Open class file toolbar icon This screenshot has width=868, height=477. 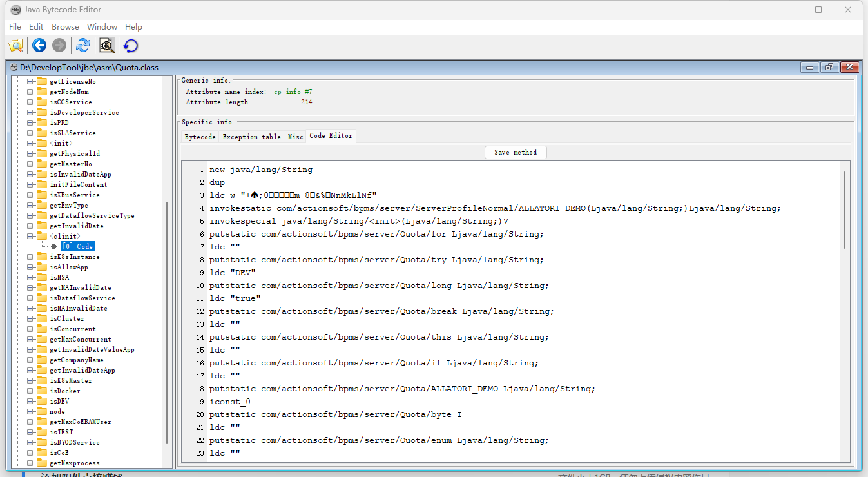15,45
